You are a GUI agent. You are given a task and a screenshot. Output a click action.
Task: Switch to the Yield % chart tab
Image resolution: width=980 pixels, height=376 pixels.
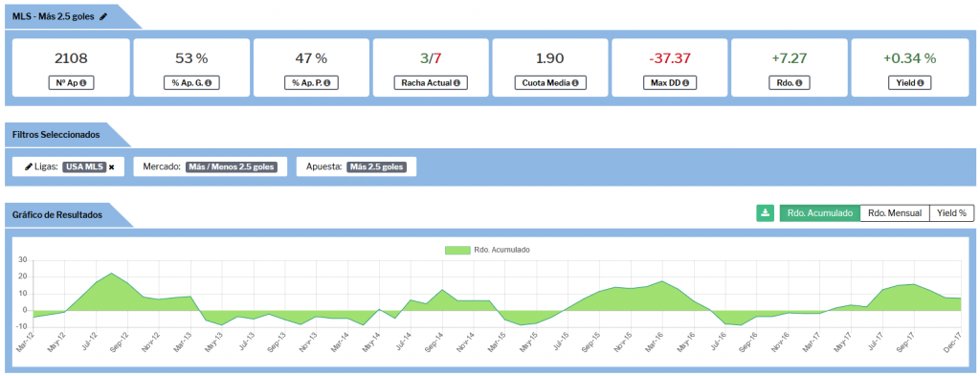coord(952,213)
